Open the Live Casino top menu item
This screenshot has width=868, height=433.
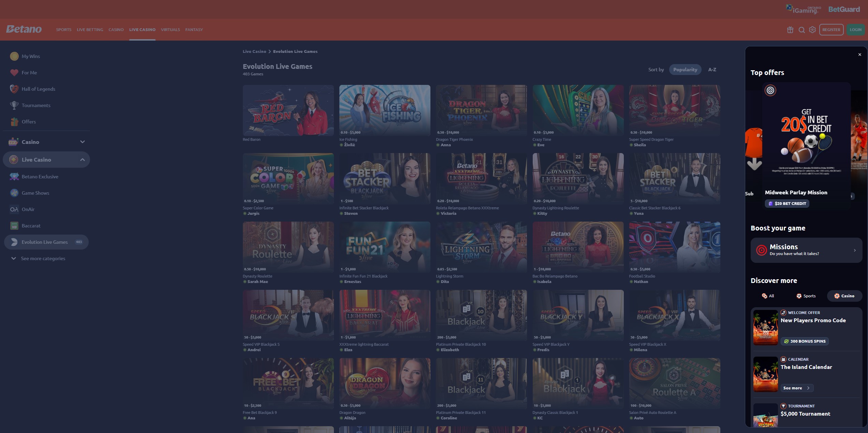(142, 30)
